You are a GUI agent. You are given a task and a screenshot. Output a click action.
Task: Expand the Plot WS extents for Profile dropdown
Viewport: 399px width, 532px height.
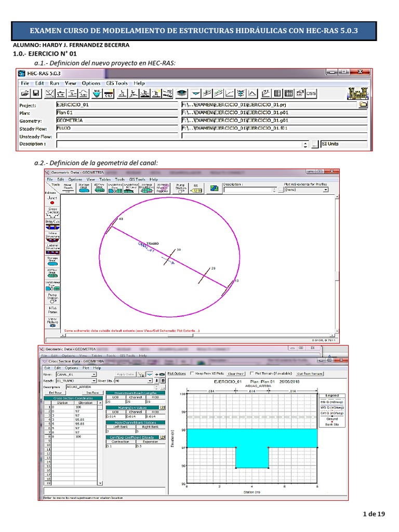[x=325, y=190]
